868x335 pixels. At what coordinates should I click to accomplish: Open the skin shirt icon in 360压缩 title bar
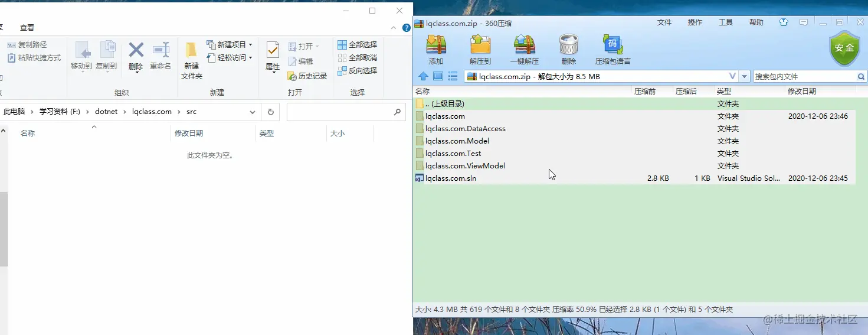[784, 22]
